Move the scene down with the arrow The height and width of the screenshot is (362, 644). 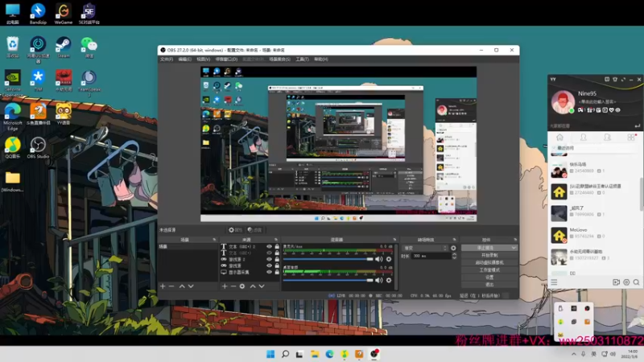pos(191,286)
